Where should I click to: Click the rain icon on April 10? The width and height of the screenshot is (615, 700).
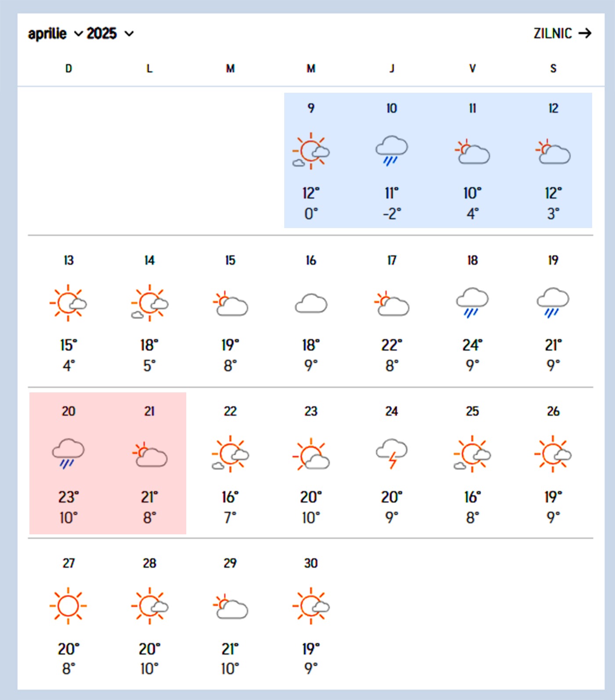(x=391, y=151)
